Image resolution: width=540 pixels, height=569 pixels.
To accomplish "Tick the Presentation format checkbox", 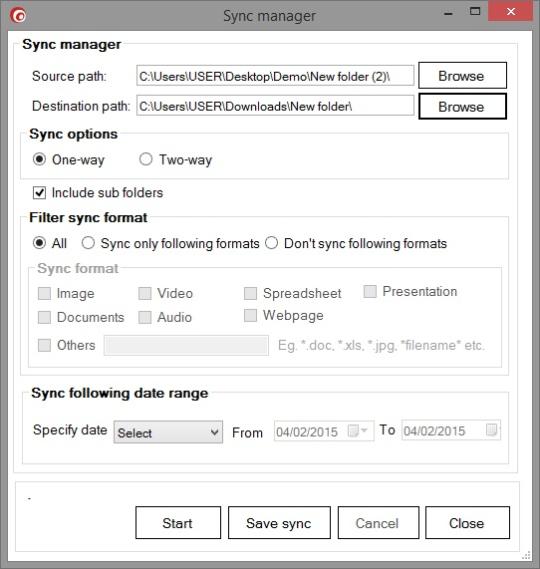I will 370,291.
